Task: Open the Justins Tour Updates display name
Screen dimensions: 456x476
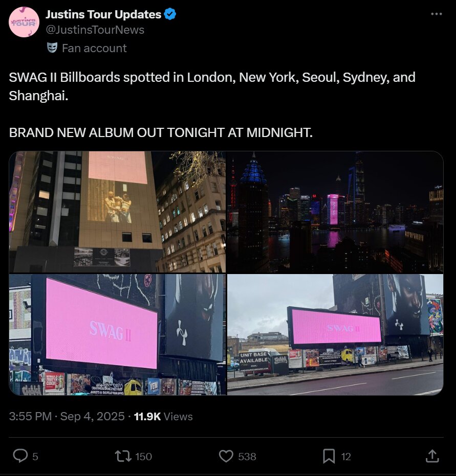Action: [x=103, y=14]
